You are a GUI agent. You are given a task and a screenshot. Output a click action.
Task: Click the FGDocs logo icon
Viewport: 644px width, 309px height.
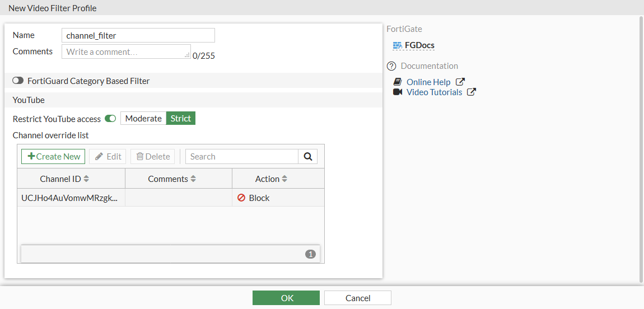point(398,45)
